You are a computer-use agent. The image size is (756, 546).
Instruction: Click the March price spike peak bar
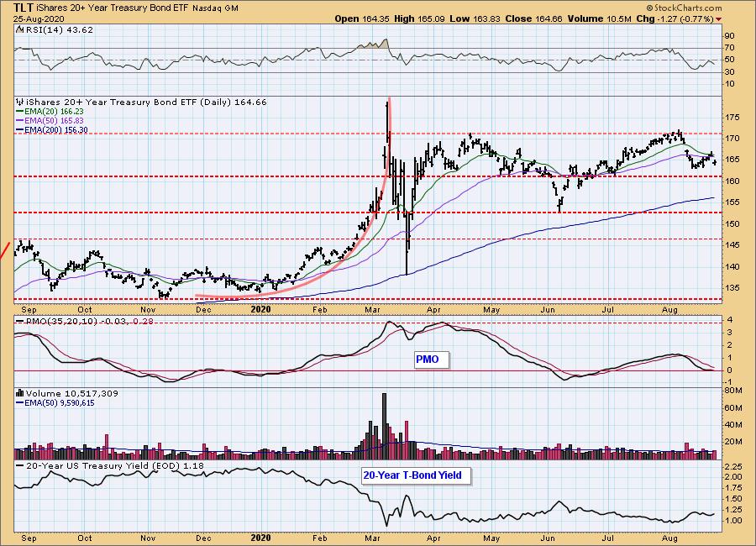387,122
